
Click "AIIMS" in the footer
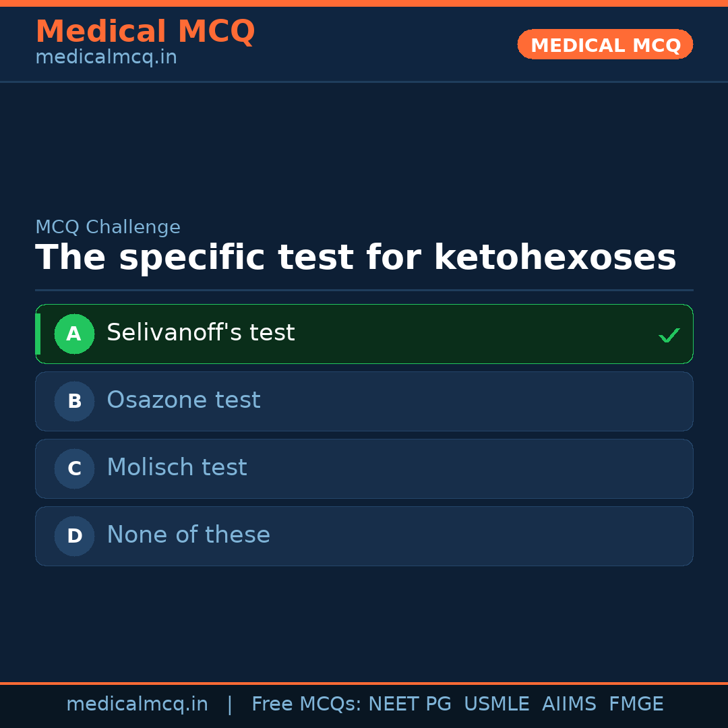(569, 704)
